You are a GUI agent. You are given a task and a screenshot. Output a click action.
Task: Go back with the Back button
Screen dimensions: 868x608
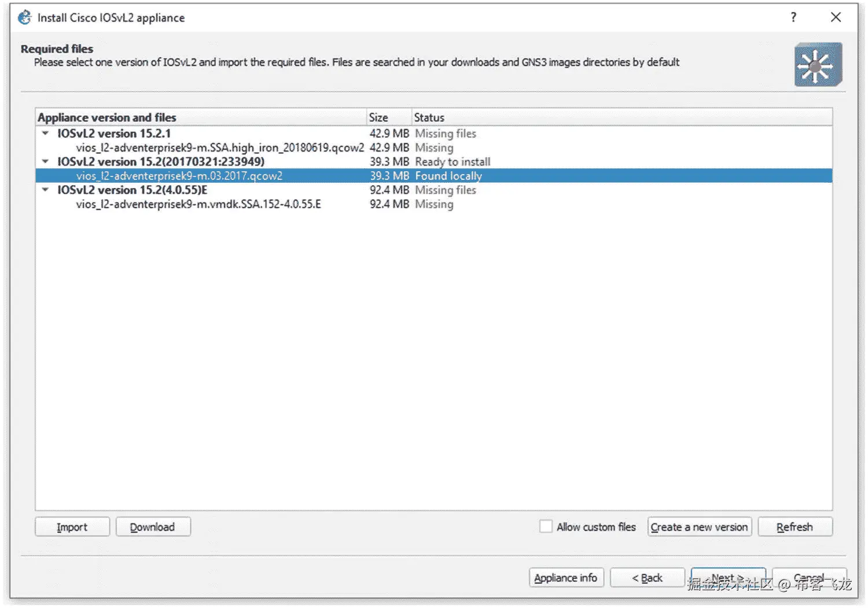pyautogui.click(x=647, y=578)
